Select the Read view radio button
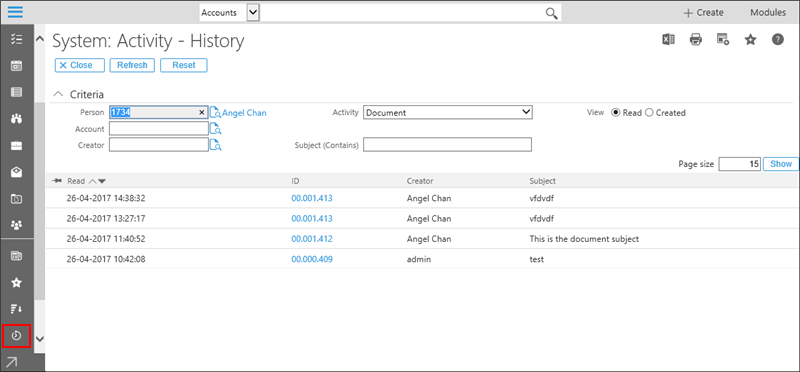This screenshot has height=372, width=800. (615, 113)
